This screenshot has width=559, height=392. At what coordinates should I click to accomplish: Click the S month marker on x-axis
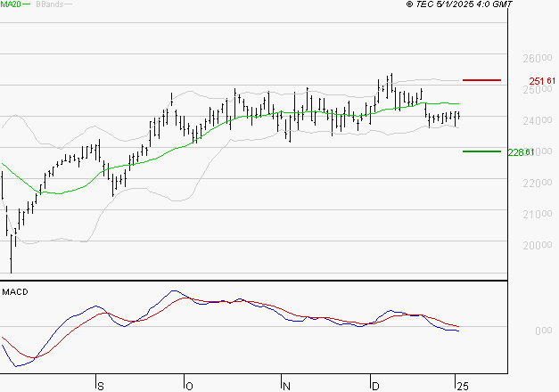pos(100,386)
